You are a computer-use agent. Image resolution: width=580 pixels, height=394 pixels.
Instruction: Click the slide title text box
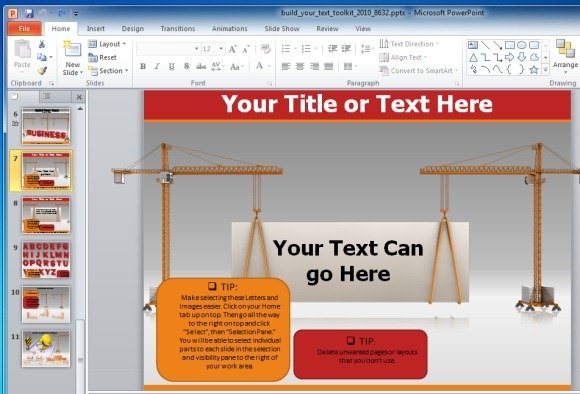pyautogui.click(x=357, y=104)
